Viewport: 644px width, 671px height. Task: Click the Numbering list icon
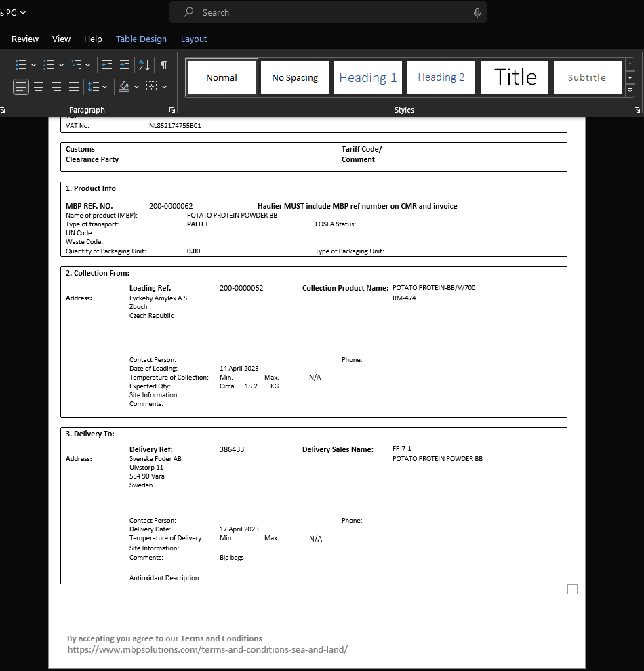click(48, 65)
